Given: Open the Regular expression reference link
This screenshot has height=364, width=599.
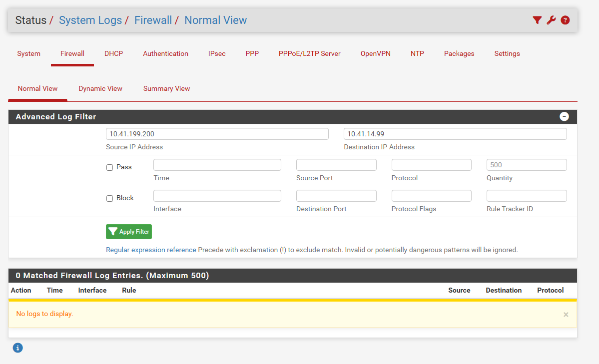Looking at the screenshot, I should pos(151,250).
